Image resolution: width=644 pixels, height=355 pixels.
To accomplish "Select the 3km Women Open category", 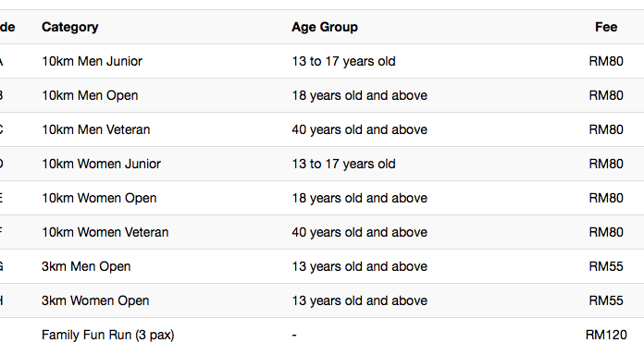I will [95, 300].
